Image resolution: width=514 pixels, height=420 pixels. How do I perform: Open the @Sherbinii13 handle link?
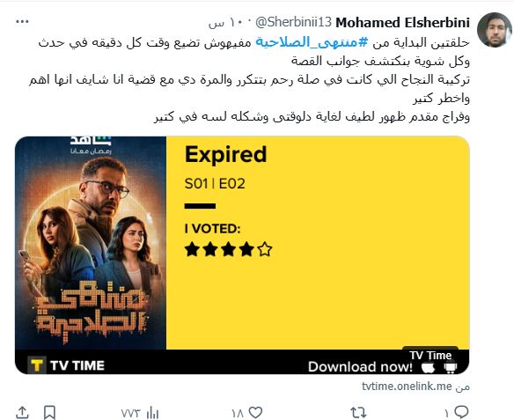[x=293, y=22]
